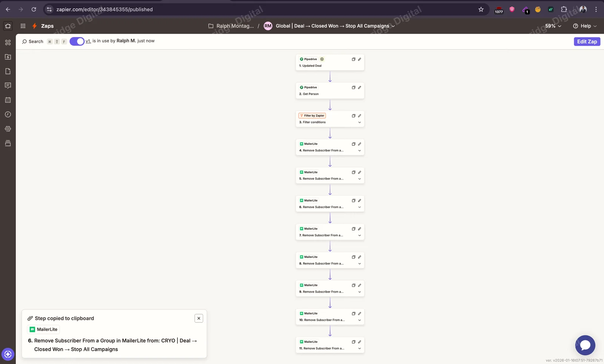The image size is (604, 364).
Task: Edit step 1 Updated Deal pencil icon
Action: pyautogui.click(x=359, y=59)
